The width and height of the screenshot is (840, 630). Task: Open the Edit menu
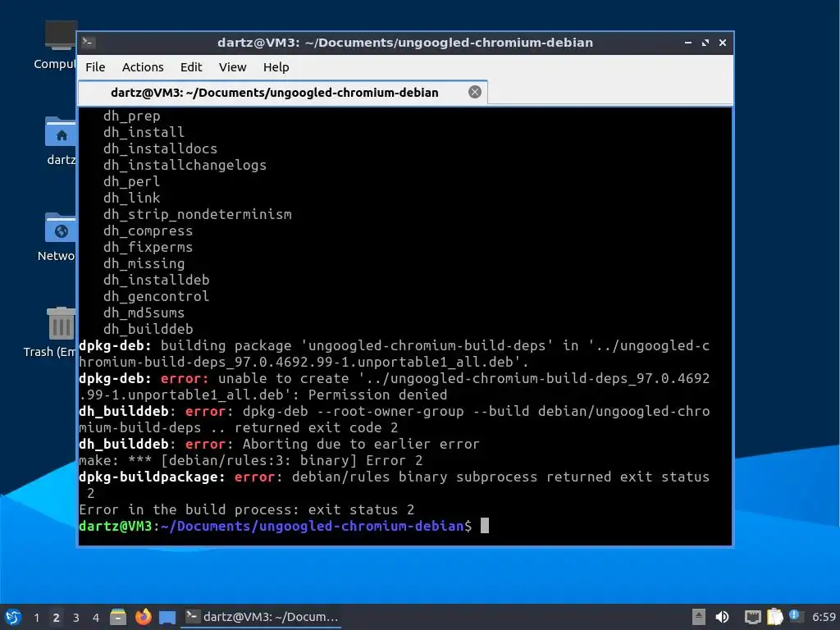pyautogui.click(x=190, y=67)
